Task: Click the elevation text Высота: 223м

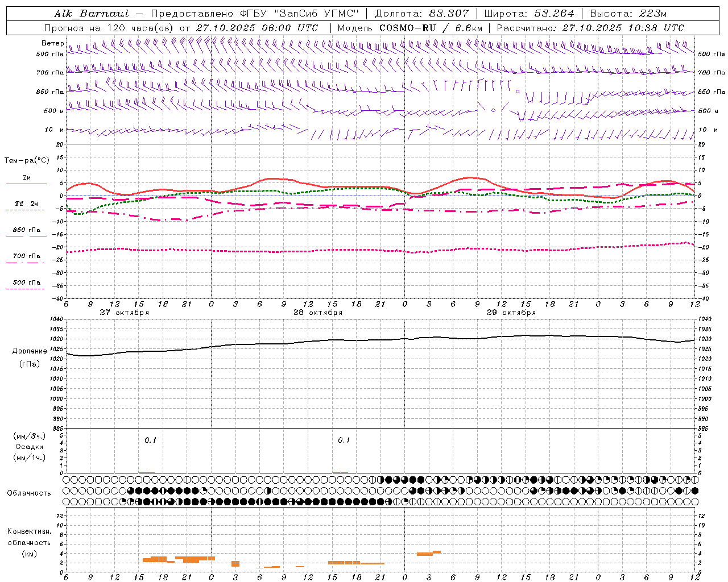Action: click(x=628, y=14)
